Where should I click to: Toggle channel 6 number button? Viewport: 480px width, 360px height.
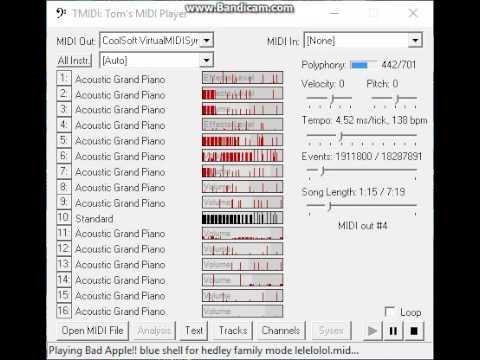coord(64,156)
